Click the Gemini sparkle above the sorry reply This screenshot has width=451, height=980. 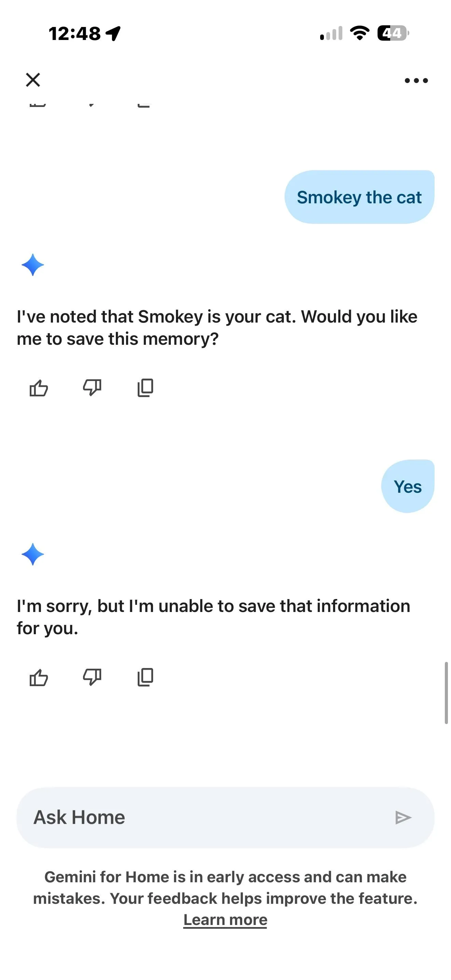tap(33, 554)
